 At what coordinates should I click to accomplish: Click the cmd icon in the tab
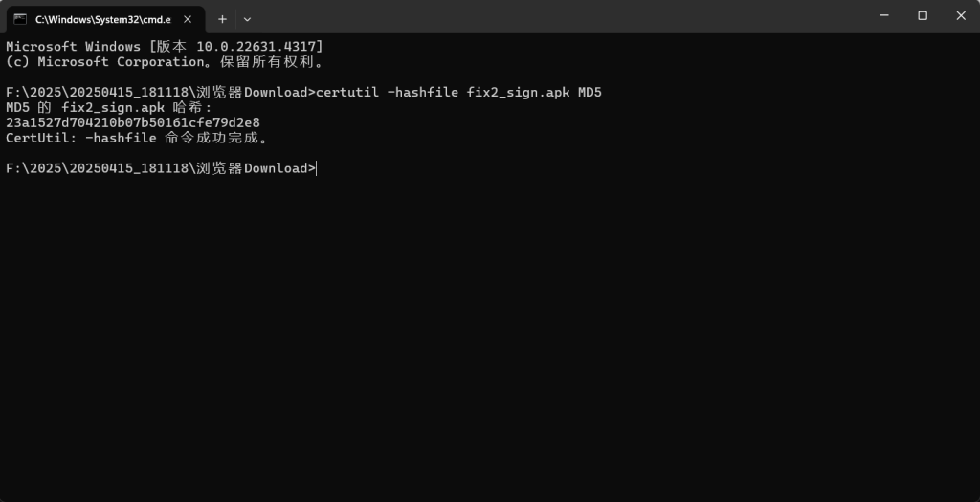click(19, 18)
